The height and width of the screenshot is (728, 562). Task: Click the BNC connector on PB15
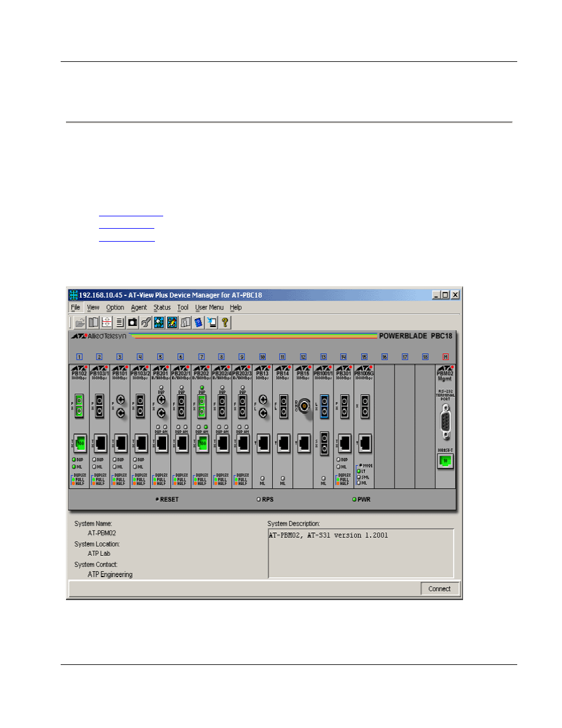point(304,406)
